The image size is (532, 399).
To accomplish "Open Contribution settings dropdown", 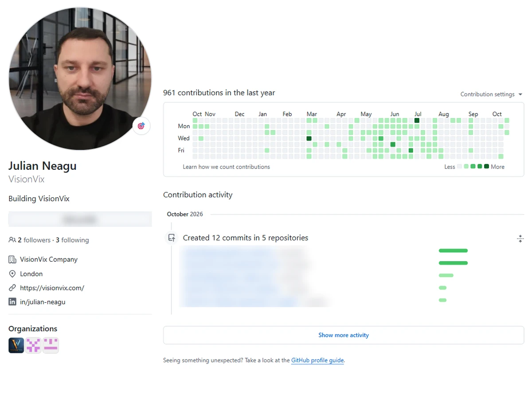I will coord(491,94).
